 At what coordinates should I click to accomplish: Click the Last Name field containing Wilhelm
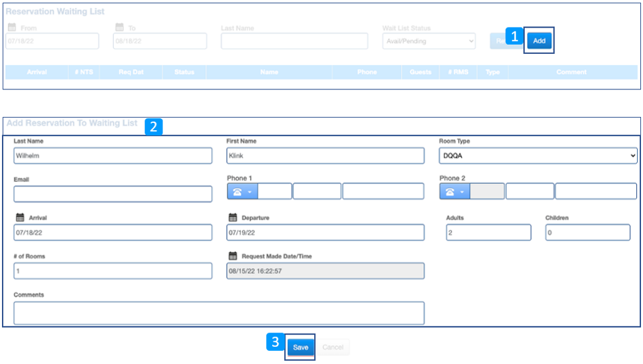[112, 156]
